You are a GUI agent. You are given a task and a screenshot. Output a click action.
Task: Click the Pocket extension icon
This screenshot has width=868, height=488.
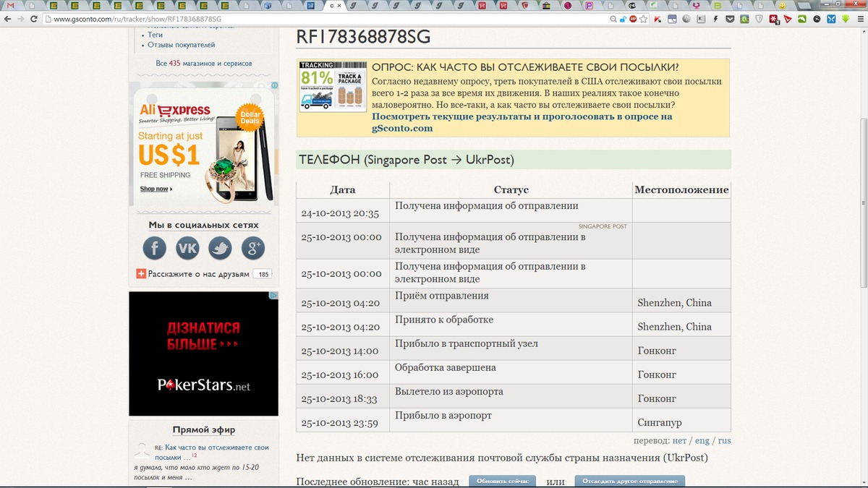729,19
